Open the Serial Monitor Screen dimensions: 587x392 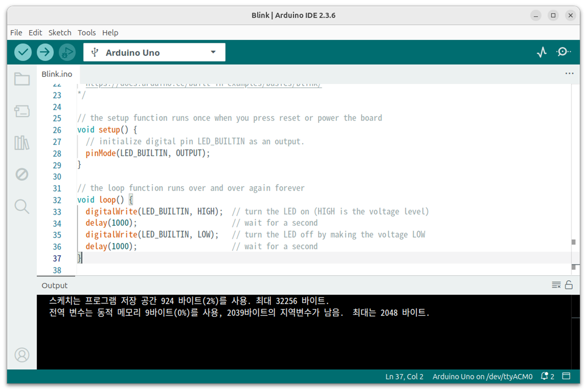564,52
